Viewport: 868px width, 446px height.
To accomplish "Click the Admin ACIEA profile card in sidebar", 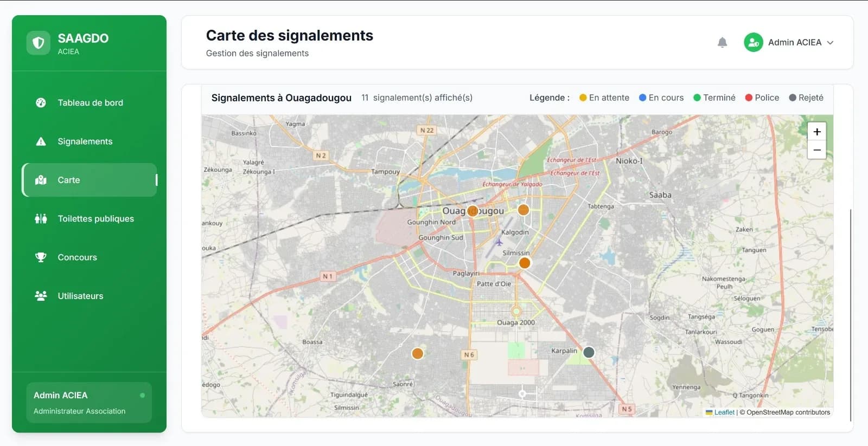I will 89,402.
